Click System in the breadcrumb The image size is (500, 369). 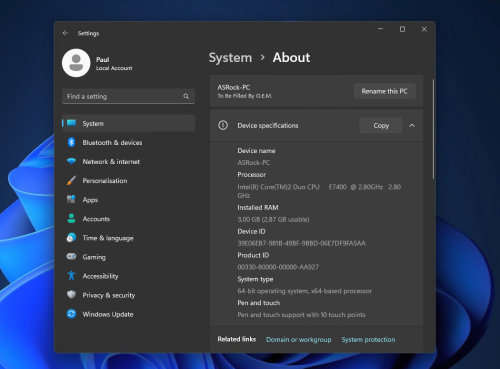230,58
